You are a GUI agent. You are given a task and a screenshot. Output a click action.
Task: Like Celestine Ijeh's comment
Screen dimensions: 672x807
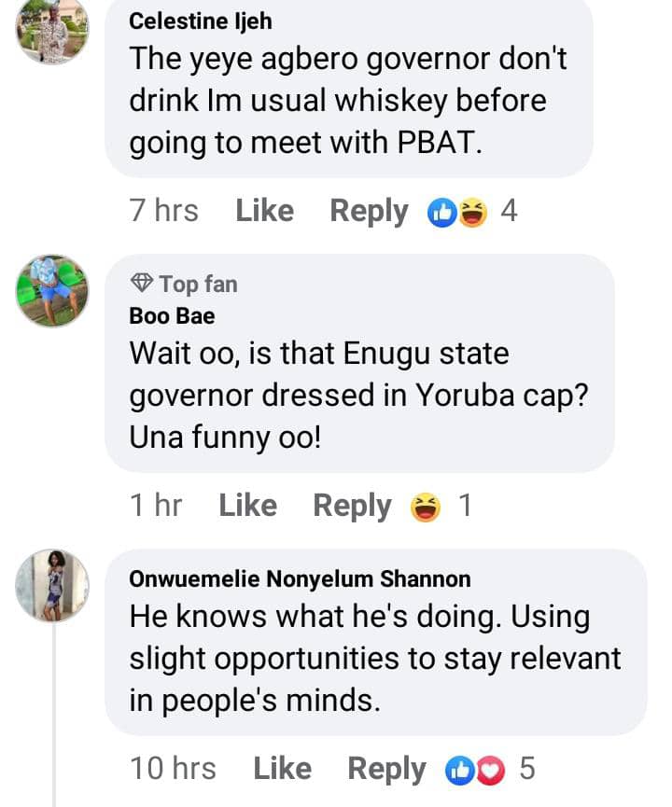[x=264, y=211]
